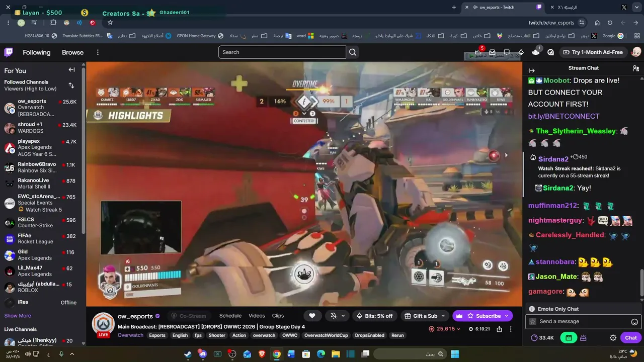The width and height of the screenshot is (644, 362).
Task: Expand the notification bell dropdown arrow
Action: 343,316
